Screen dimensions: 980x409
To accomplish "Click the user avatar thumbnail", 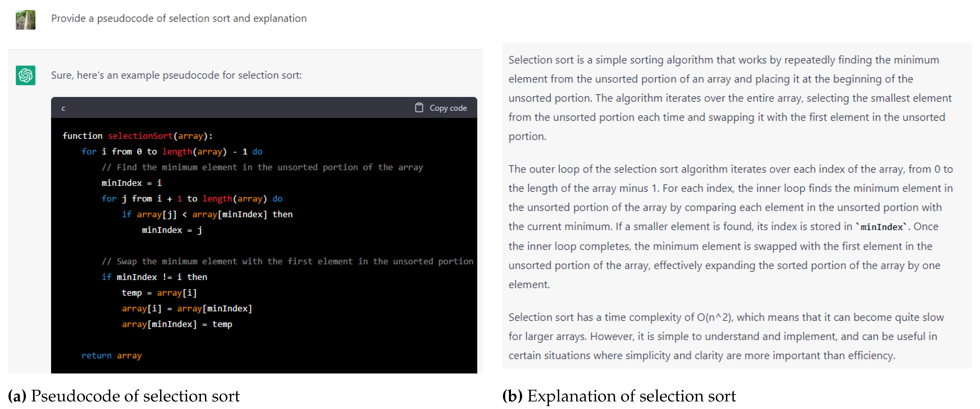I will click(25, 19).
